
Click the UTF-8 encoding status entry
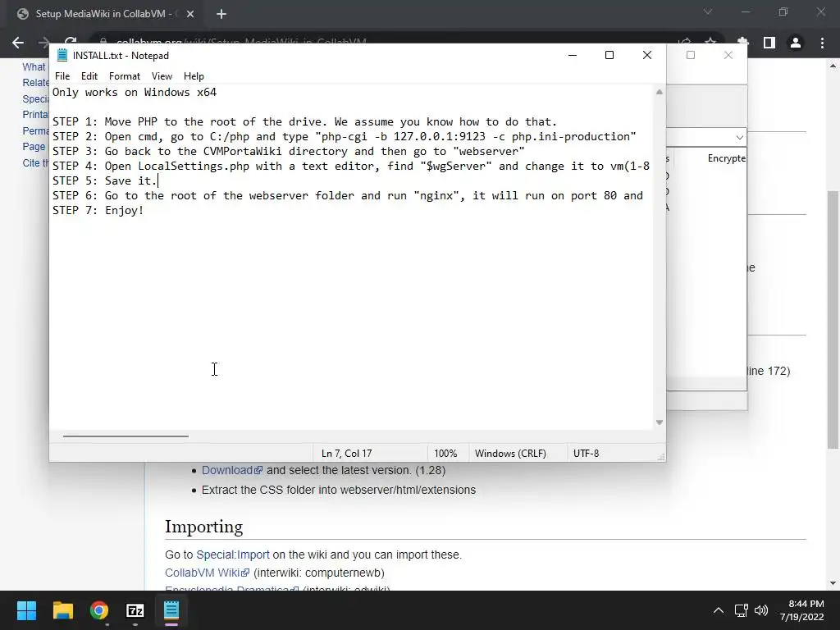[586, 453]
